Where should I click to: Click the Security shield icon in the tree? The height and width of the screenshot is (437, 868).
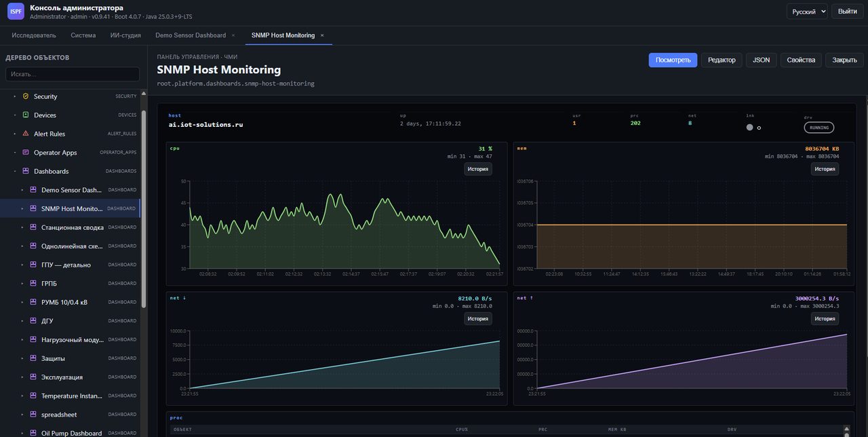[26, 96]
